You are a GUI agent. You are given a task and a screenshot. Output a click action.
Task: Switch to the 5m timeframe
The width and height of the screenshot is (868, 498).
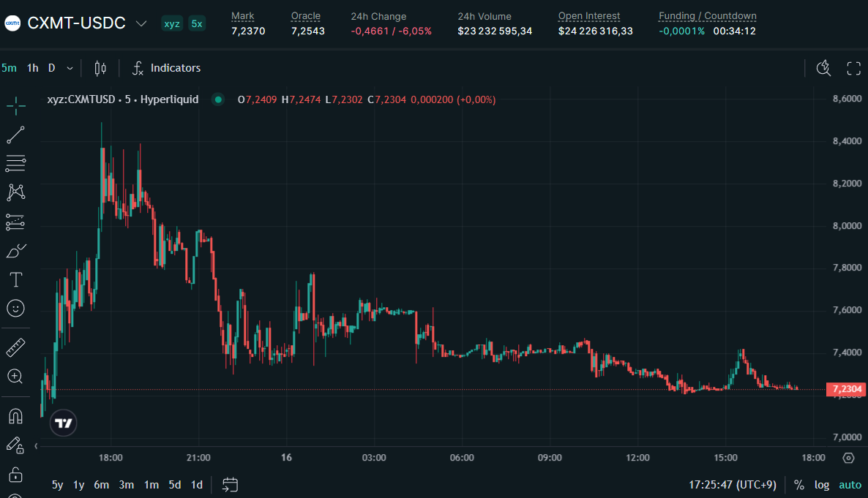pos(9,68)
